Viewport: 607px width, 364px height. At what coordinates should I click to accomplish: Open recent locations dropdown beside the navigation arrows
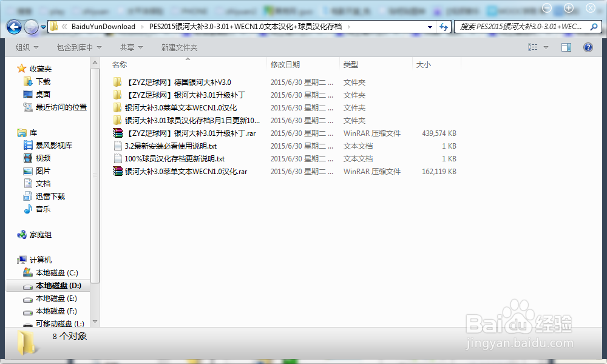click(x=43, y=27)
